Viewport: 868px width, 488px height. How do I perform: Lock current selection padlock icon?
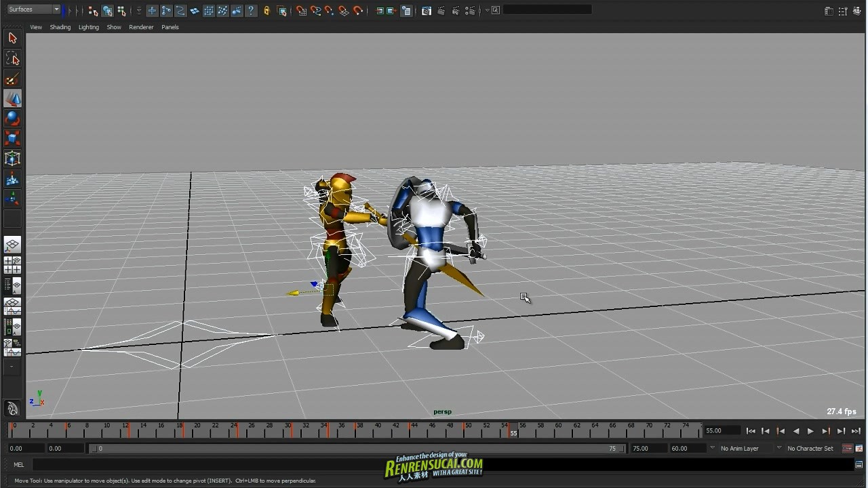click(x=267, y=11)
